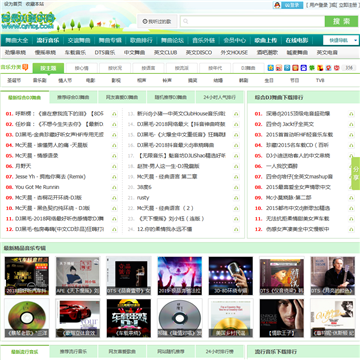Click the magnifier icon inside search box

185,22
